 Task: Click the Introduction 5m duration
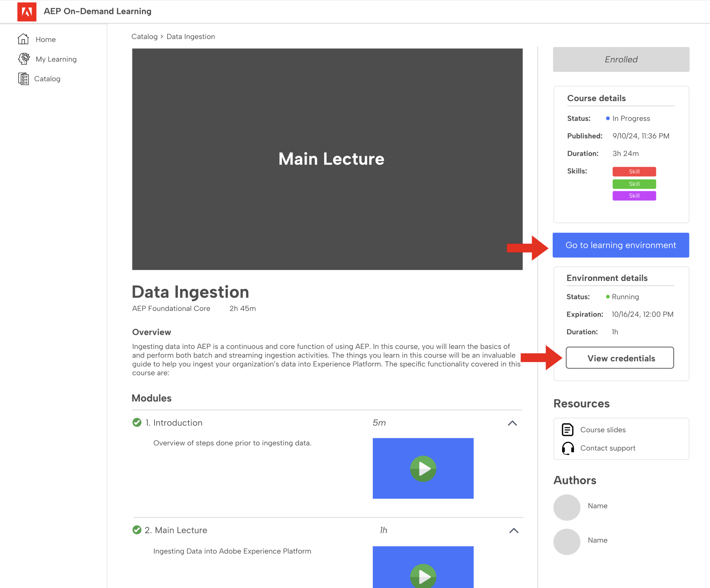click(379, 423)
